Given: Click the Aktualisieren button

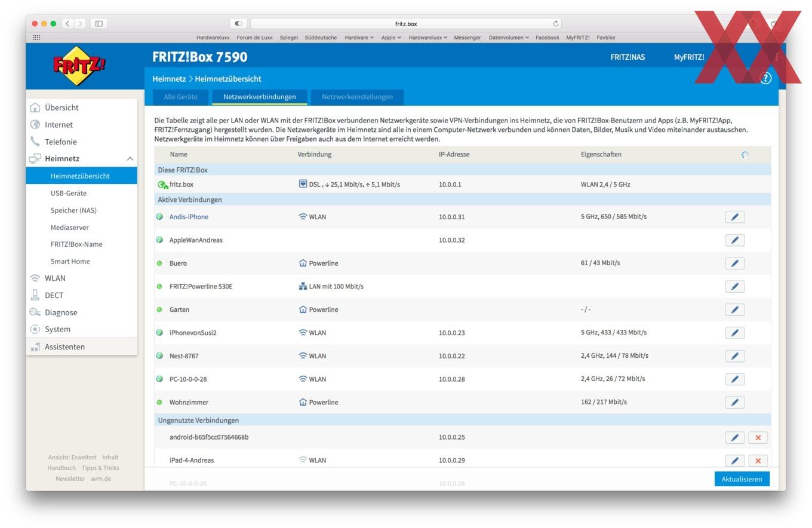Looking at the screenshot, I should pos(742,479).
